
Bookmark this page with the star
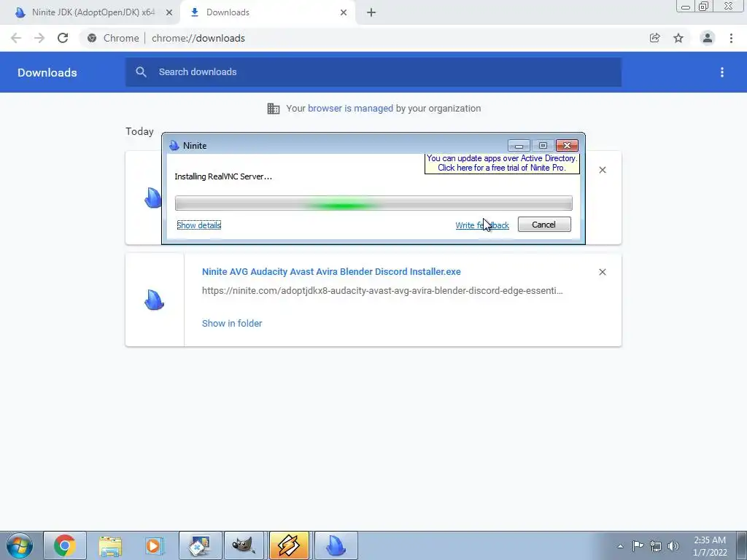[678, 38]
